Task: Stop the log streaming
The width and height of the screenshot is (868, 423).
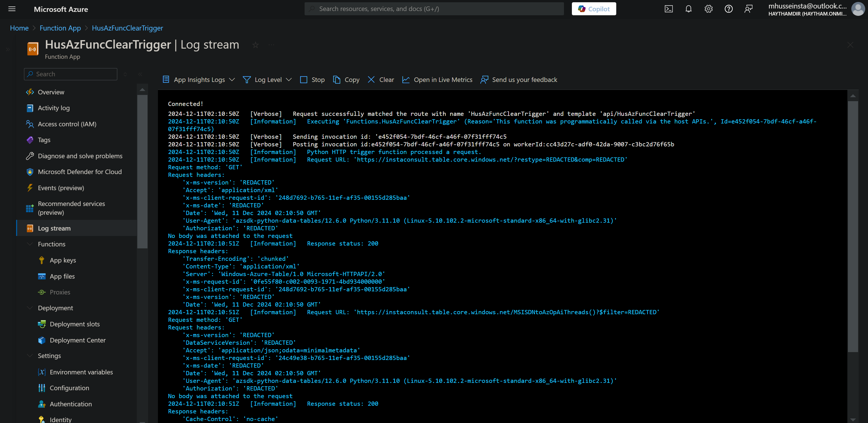Action: [x=312, y=80]
